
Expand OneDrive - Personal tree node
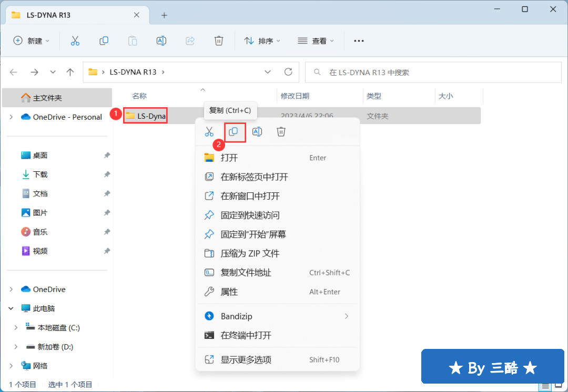click(11, 117)
